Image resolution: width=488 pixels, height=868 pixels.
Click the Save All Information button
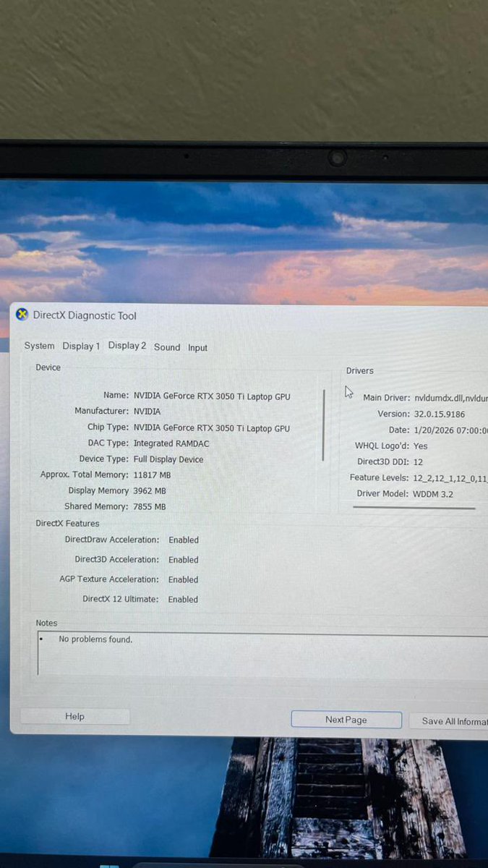(448, 721)
